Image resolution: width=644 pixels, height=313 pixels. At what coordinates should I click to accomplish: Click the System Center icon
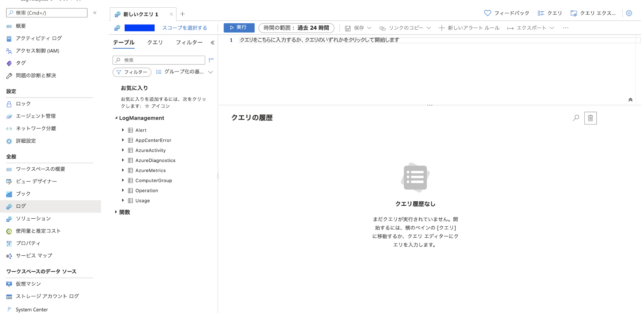pyautogui.click(x=9, y=309)
